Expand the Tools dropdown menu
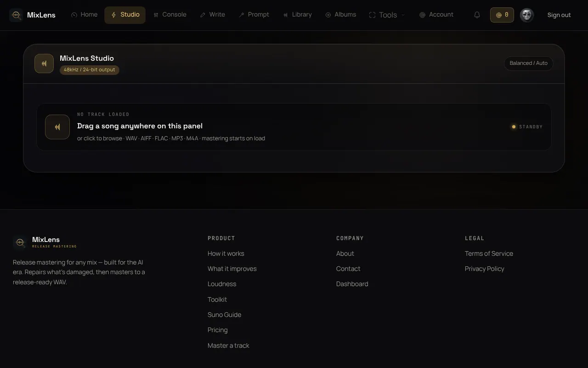 [x=387, y=15]
